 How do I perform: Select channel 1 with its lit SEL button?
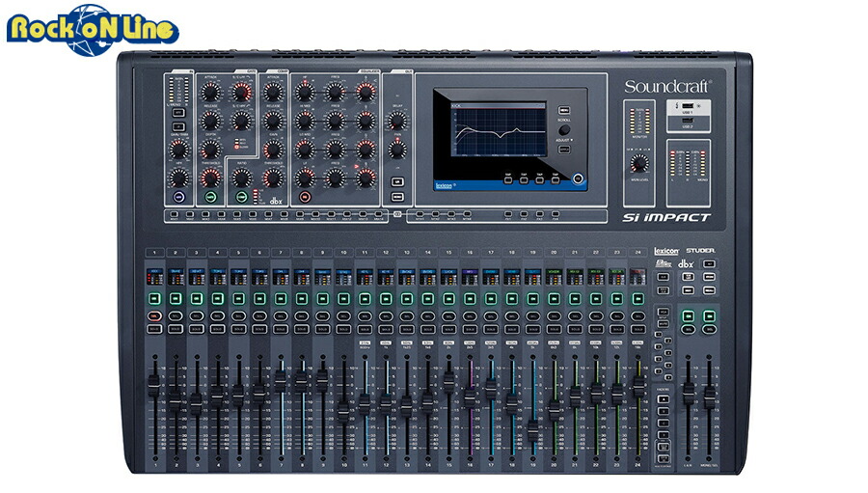click(x=154, y=316)
